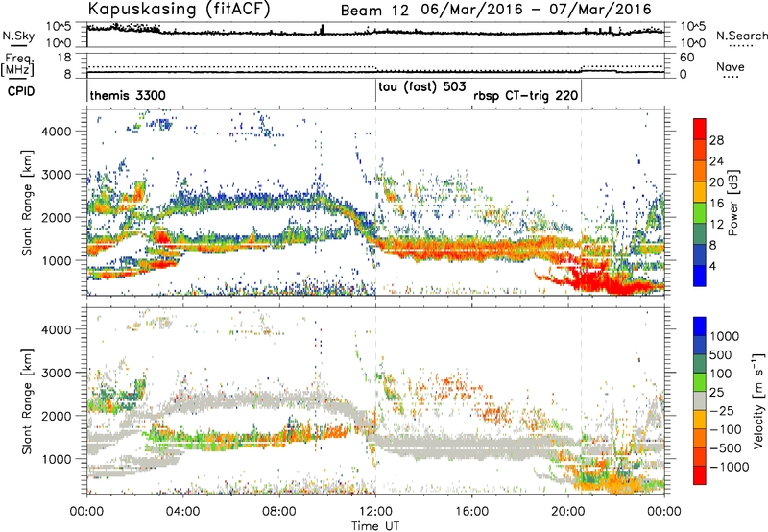This screenshot has width=768, height=532.
Task: Click the "Time UT" axis title
Action: (x=375, y=526)
